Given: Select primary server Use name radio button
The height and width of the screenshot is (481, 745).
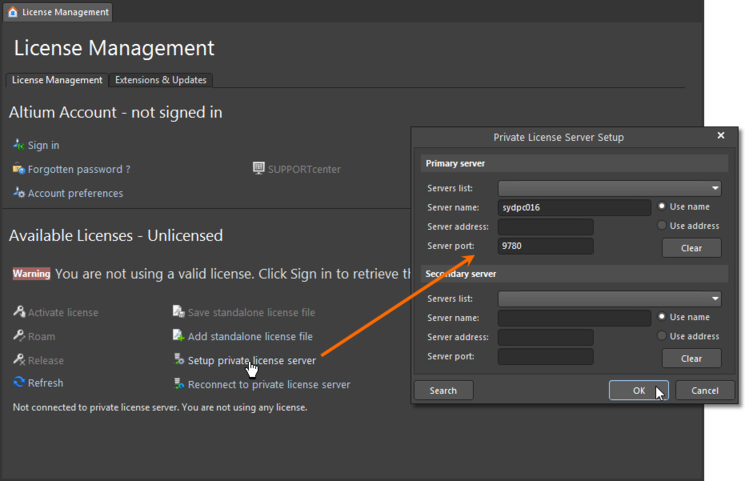Looking at the screenshot, I should pyautogui.click(x=662, y=206).
